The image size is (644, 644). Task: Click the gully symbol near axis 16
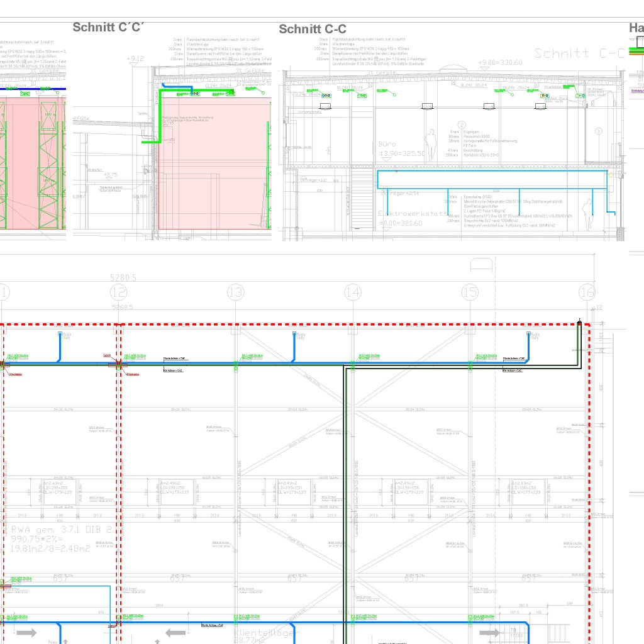click(x=530, y=335)
